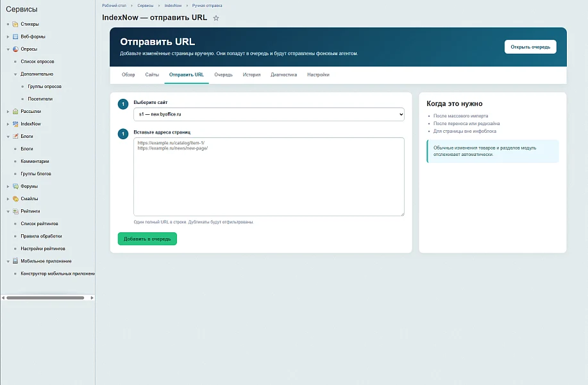Select the Форумы chat icon

point(15,186)
